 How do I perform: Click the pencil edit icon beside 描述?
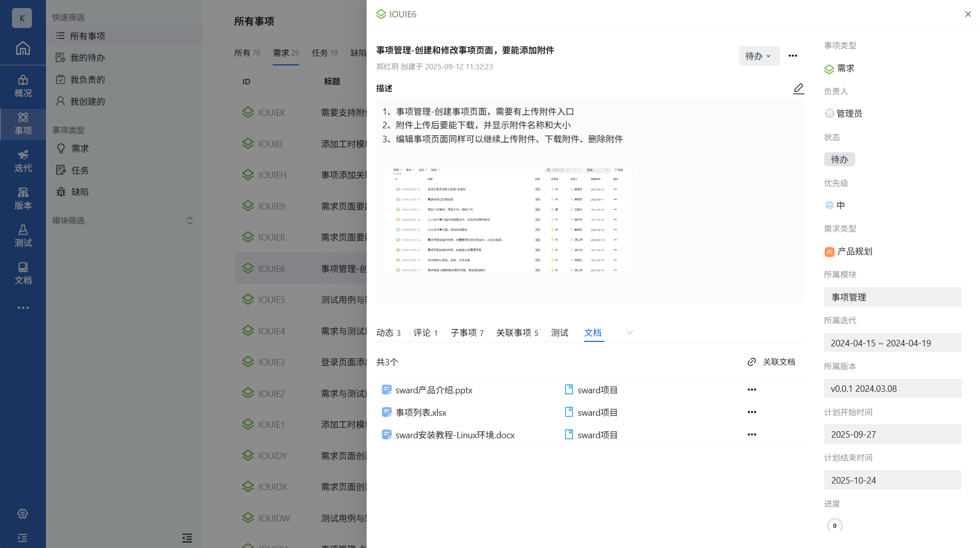click(798, 89)
